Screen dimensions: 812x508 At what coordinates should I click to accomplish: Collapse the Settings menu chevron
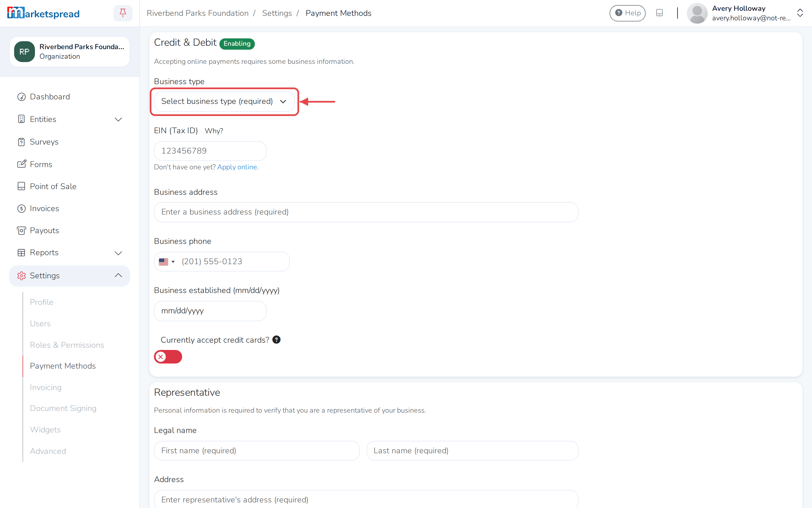click(118, 275)
